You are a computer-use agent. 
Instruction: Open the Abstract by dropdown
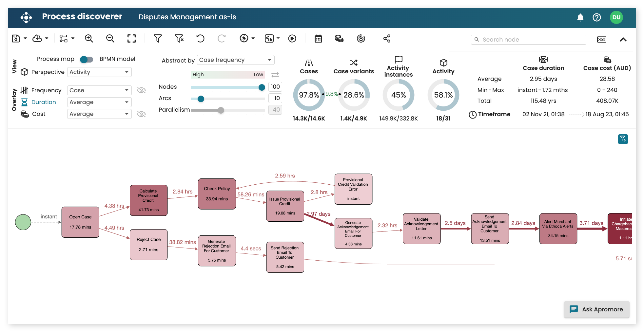(x=235, y=60)
